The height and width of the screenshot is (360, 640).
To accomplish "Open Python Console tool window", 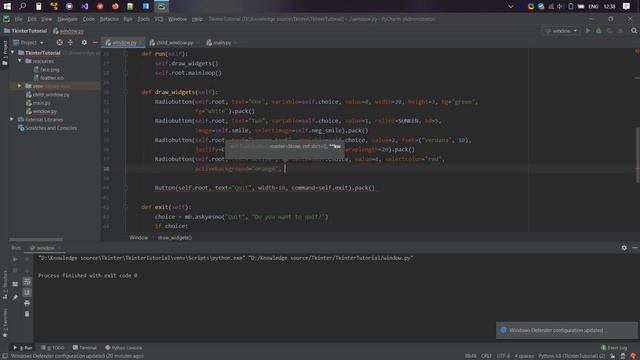I will coord(124,348).
